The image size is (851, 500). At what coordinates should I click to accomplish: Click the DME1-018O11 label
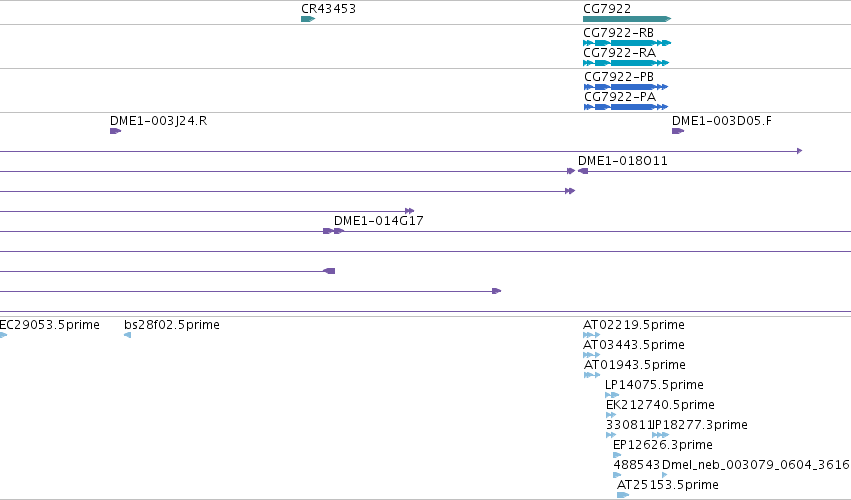click(623, 161)
